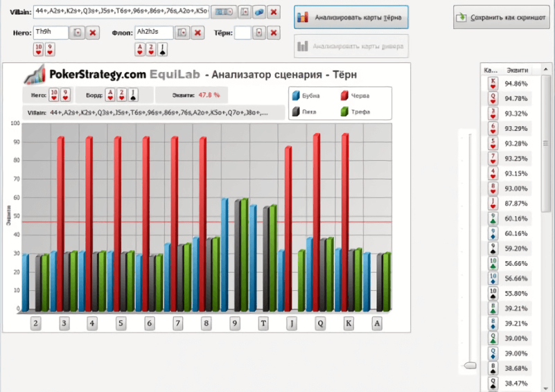Click the Эквити 47.8 % value in chart header
The image size is (555, 392).
point(209,95)
